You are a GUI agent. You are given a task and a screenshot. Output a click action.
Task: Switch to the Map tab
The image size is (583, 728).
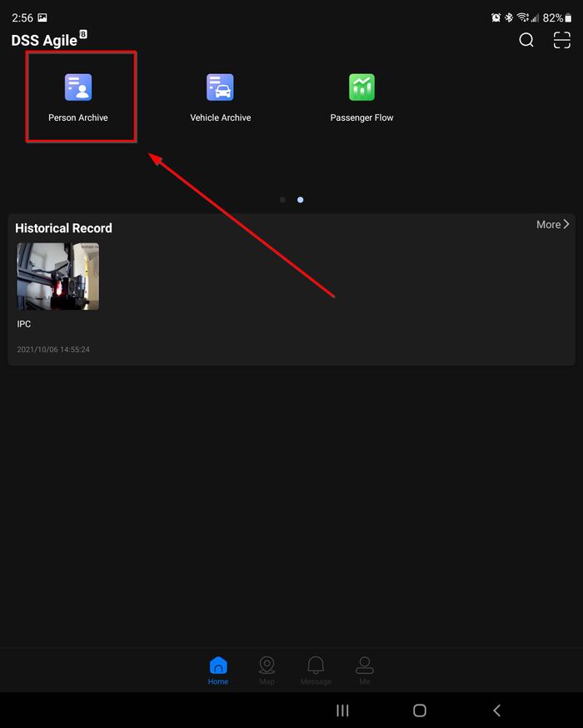[x=267, y=671]
